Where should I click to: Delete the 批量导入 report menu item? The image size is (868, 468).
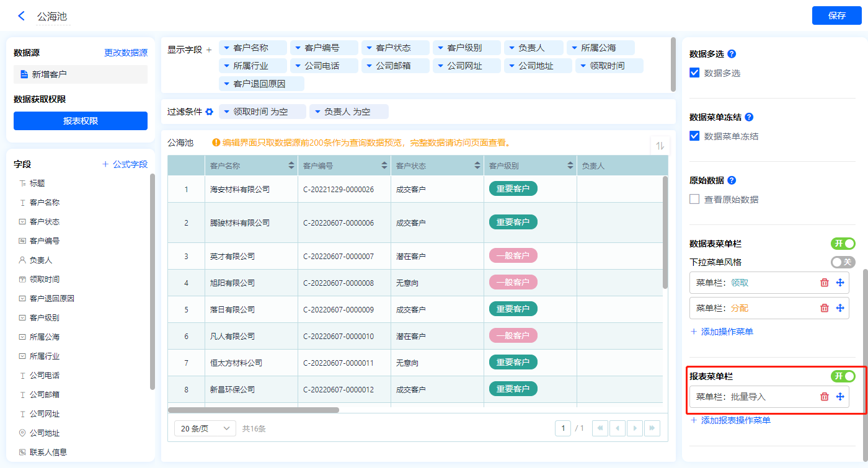[825, 397]
